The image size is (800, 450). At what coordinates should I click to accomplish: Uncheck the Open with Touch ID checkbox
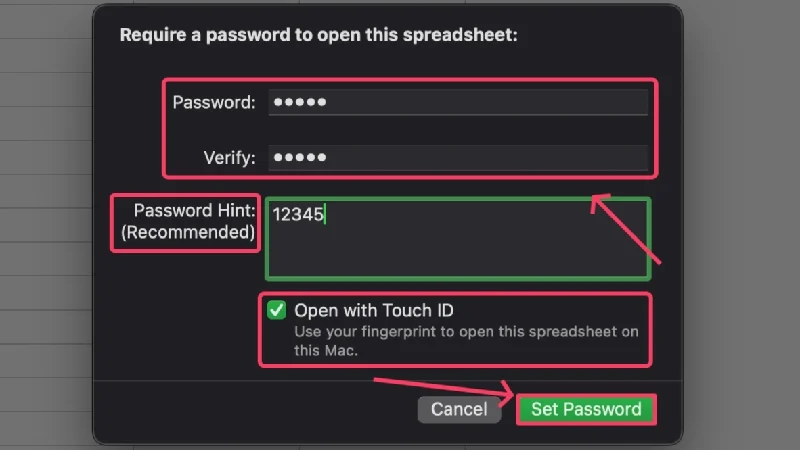277,311
